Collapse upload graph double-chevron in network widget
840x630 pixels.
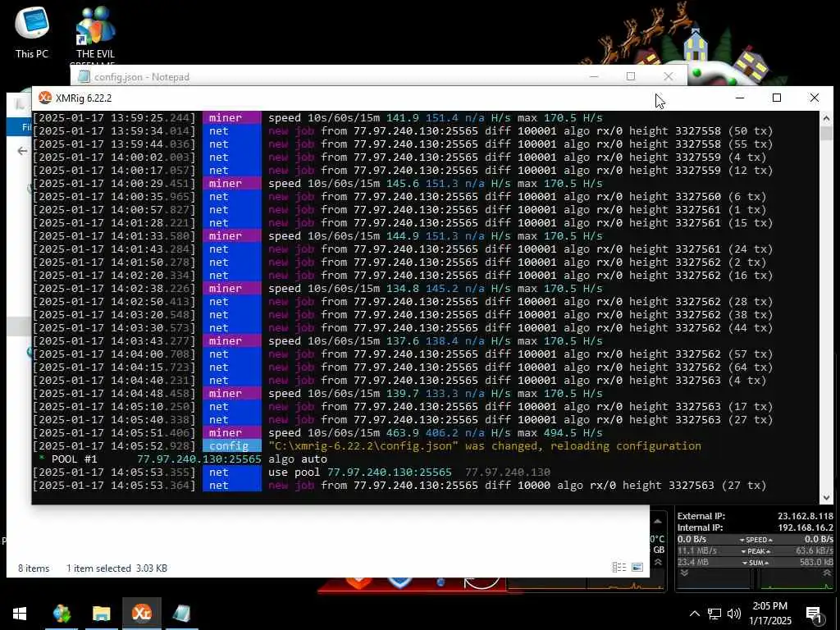(x=827, y=573)
